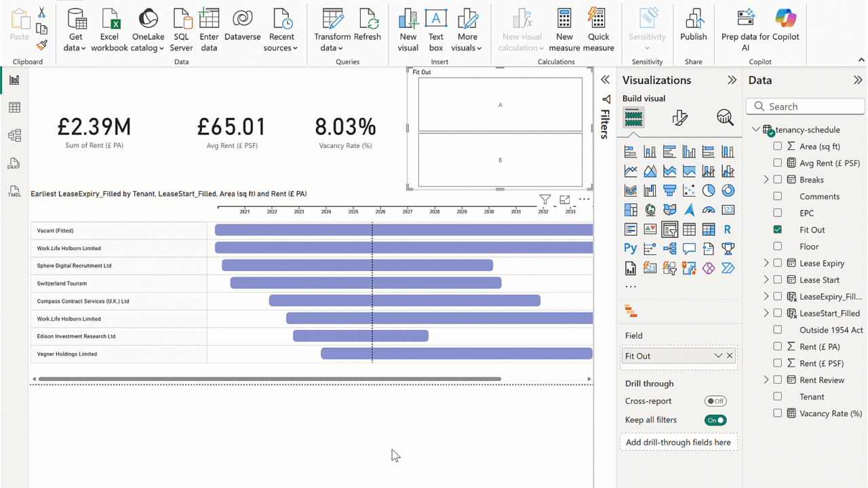Remove Fit Out from the Field well
Viewport: 868px width, 488px height.
[730, 356]
